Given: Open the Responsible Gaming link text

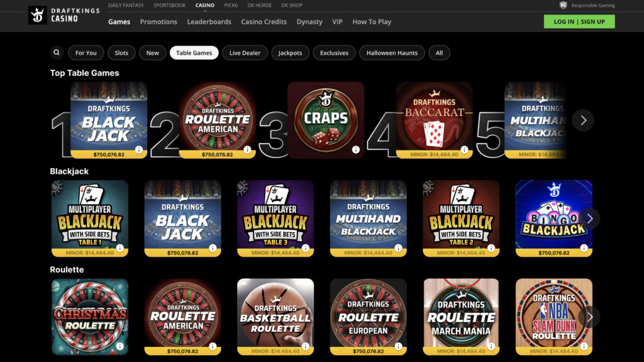Looking at the screenshot, I should click(x=593, y=5).
